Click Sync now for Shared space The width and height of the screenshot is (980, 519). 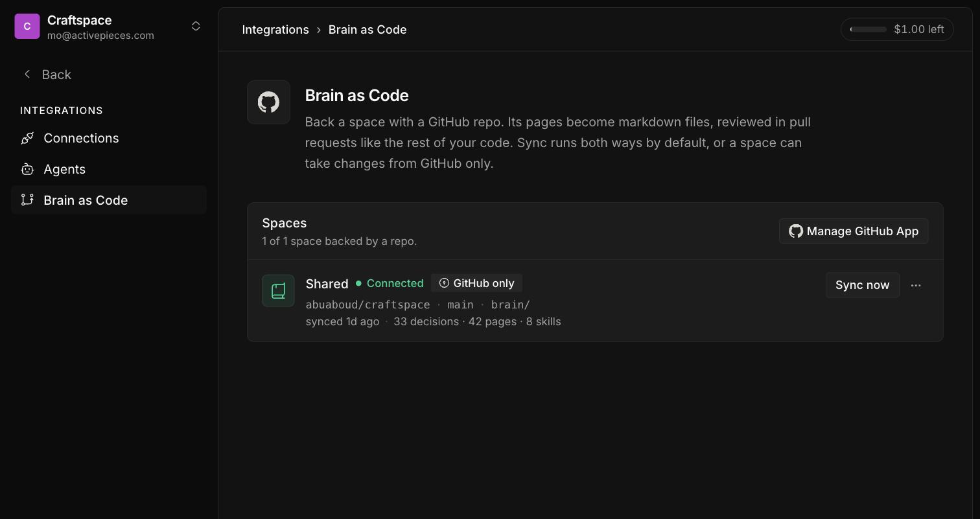pyautogui.click(x=863, y=285)
